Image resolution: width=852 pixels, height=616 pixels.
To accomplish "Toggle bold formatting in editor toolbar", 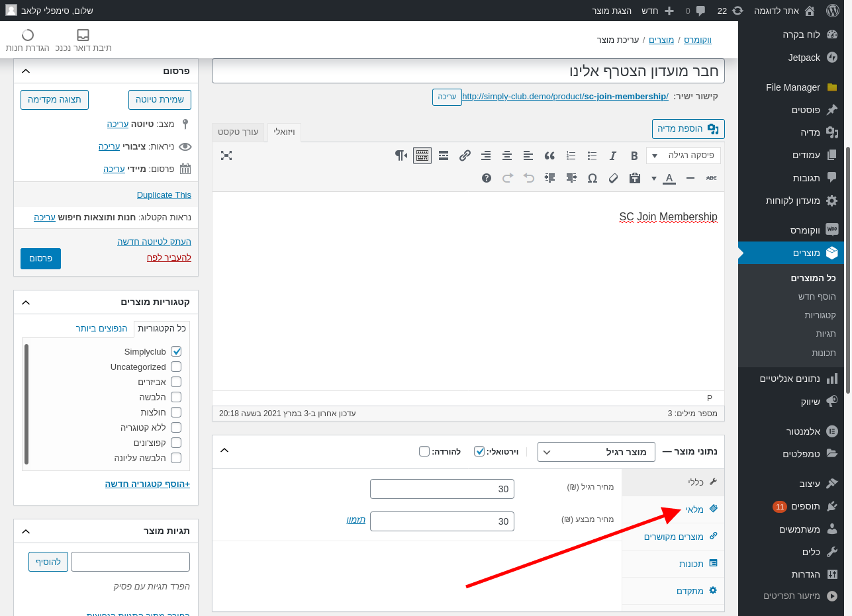I will (x=634, y=155).
